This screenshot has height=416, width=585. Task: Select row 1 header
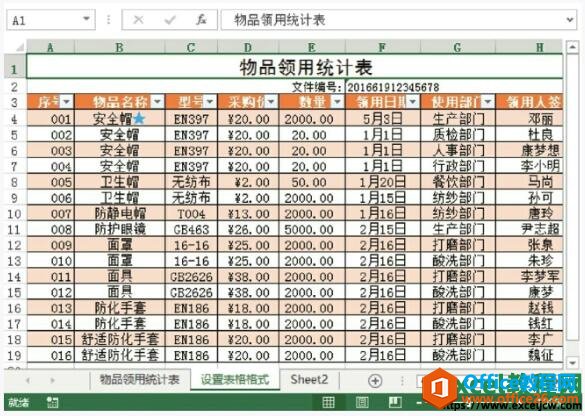15,67
